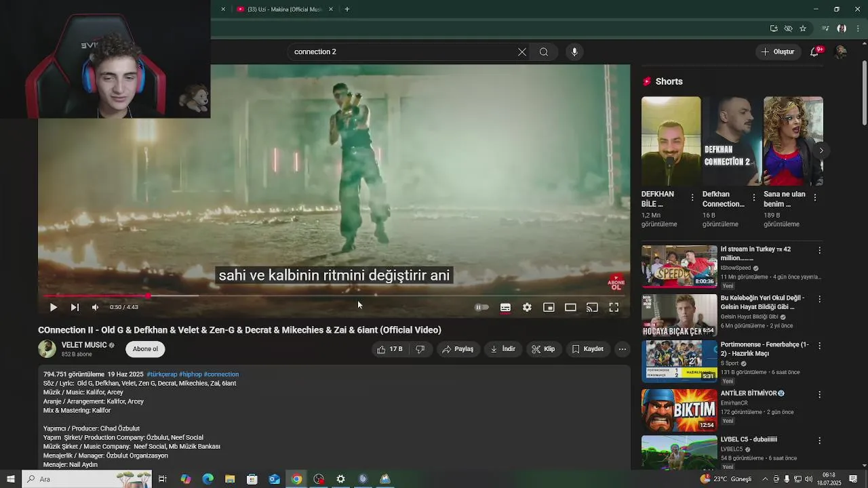This screenshot has width=868, height=488.
Task: Click the magnifier search button
Action: tap(544, 52)
